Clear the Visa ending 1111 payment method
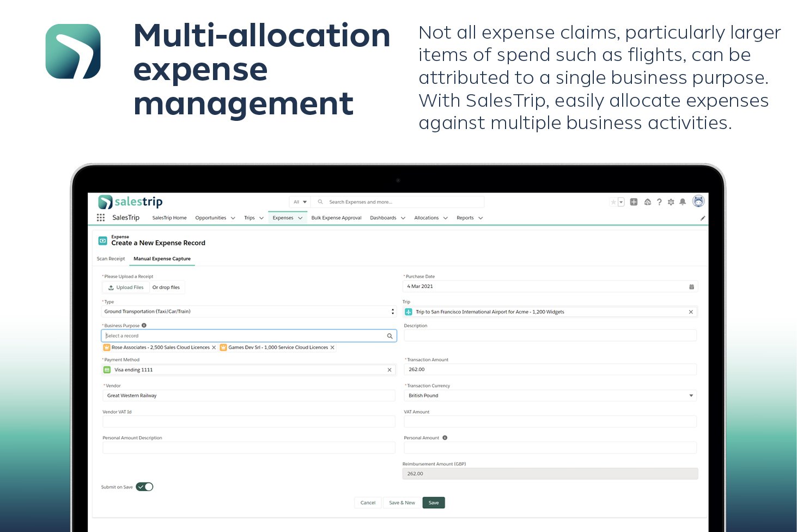Image resolution: width=797 pixels, height=532 pixels. coord(390,370)
